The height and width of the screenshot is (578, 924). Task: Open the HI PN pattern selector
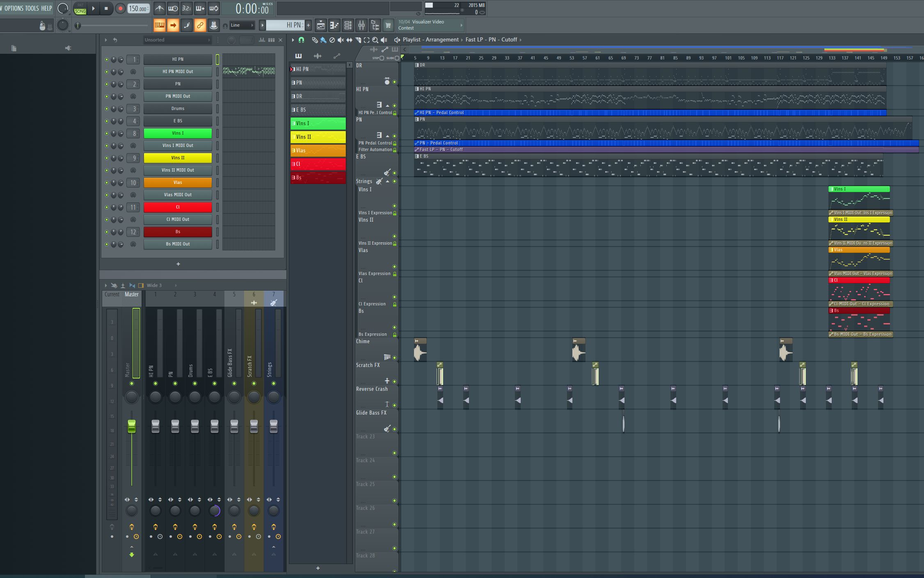(x=286, y=25)
